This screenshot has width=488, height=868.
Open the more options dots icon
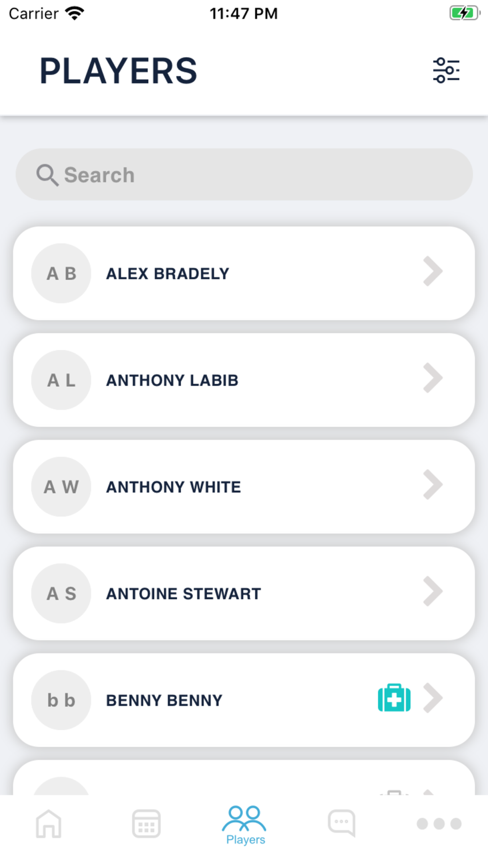tap(439, 824)
